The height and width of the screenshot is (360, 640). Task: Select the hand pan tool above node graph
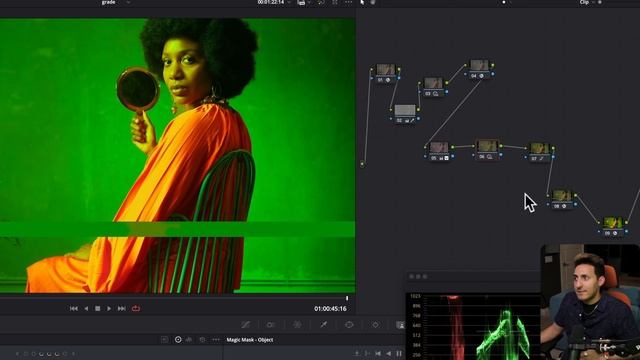click(373, 2)
